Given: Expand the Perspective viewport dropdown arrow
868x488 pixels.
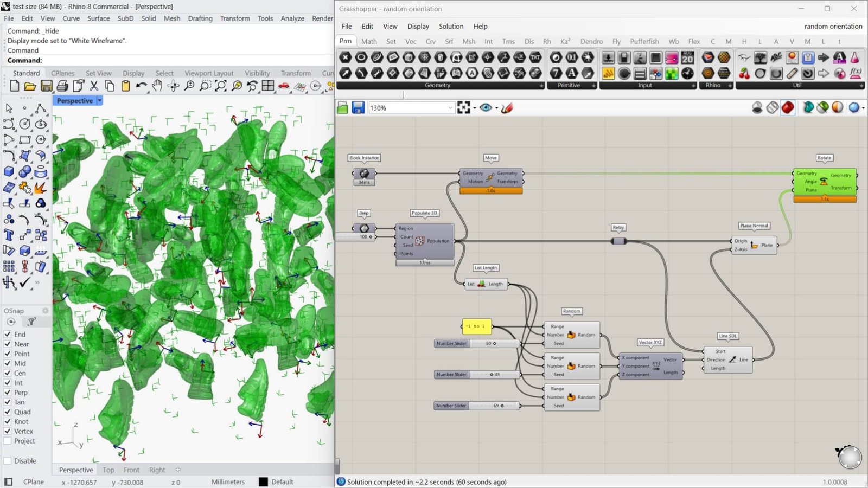Looking at the screenshot, I should coord(99,101).
